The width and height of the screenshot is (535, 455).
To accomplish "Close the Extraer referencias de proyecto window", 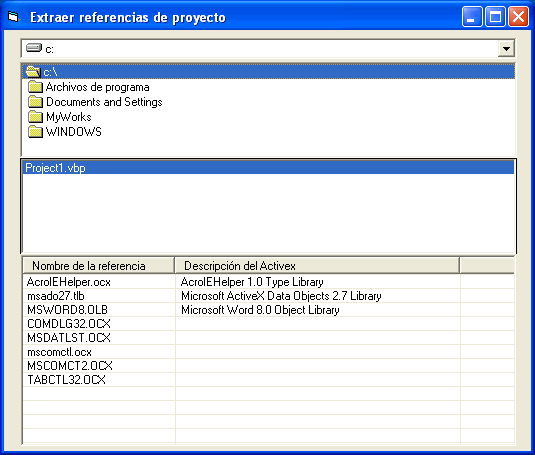I will 518,16.
